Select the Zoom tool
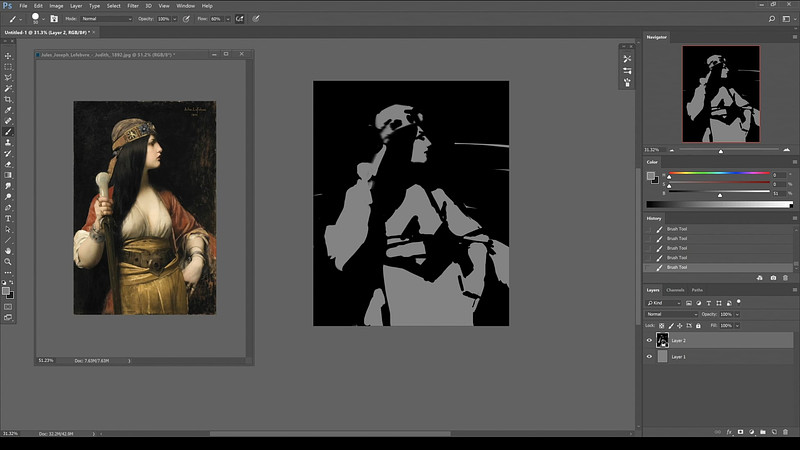The height and width of the screenshot is (450, 800). click(x=8, y=262)
